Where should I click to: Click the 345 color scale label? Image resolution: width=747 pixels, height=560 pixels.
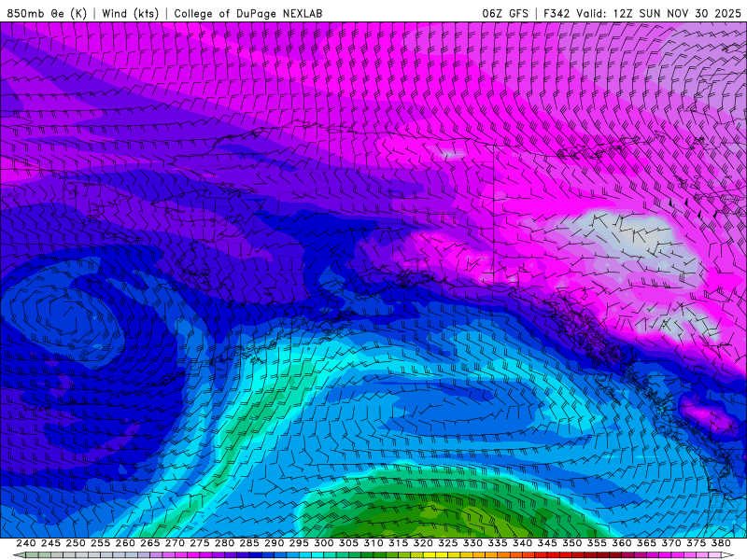[x=547, y=543]
